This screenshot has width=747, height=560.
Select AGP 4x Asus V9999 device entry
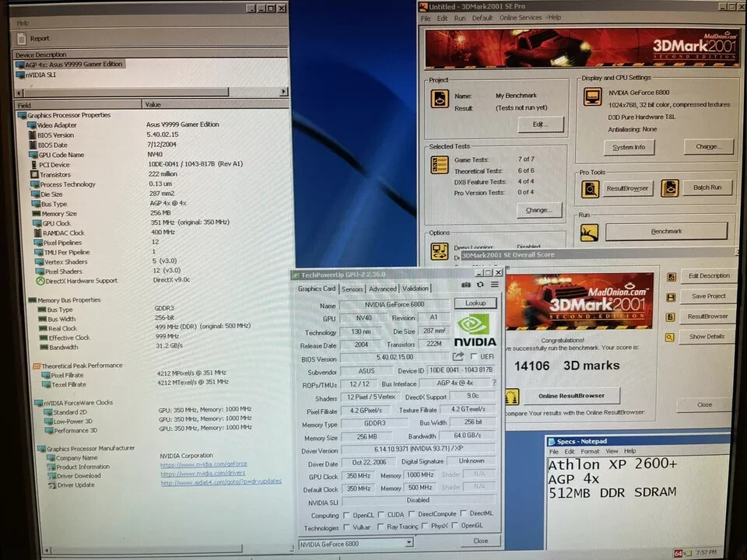click(x=68, y=65)
